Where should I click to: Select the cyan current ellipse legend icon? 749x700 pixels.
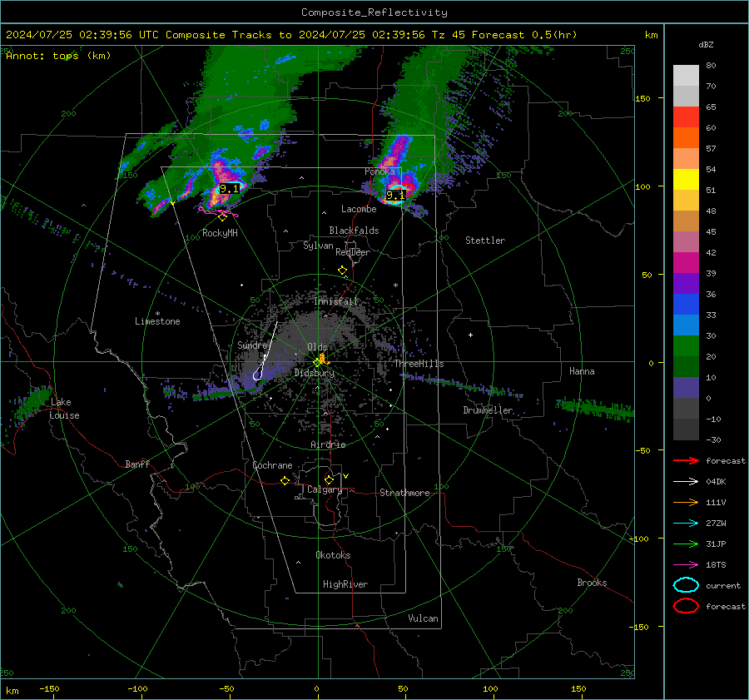tap(686, 585)
